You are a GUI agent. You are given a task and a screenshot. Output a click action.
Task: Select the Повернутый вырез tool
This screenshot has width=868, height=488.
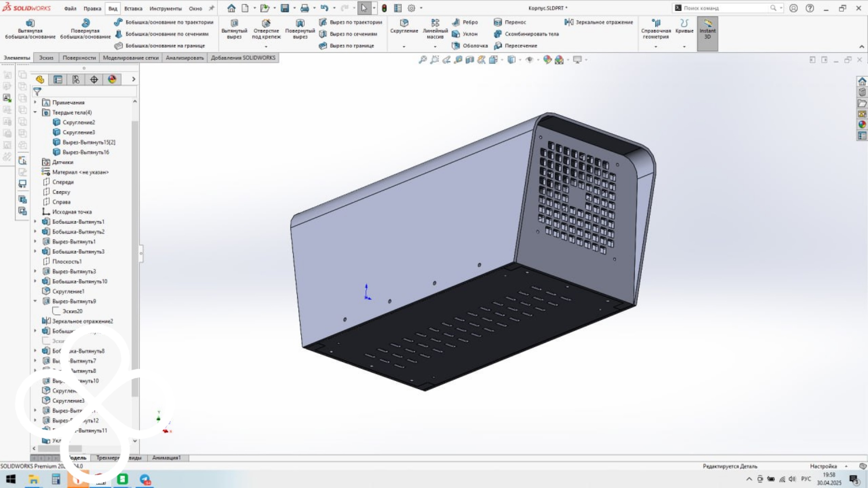point(300,29)
